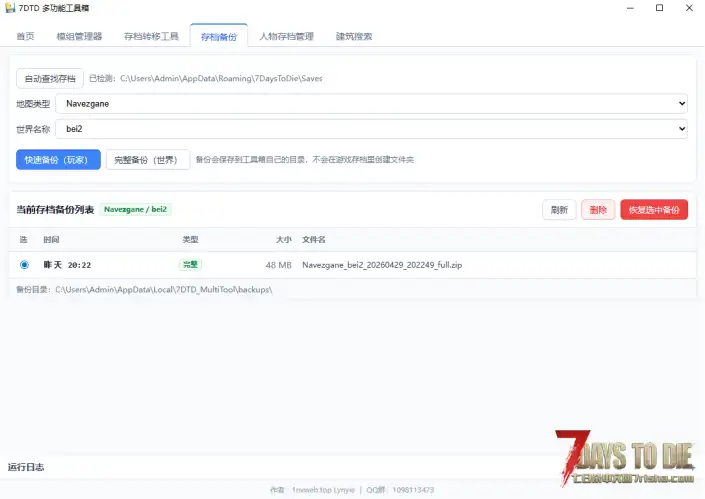Click the 7DTD app icon in title bar
Viewport: 705px width, 499px height.
pyautogui.click(x=10, y=8)
